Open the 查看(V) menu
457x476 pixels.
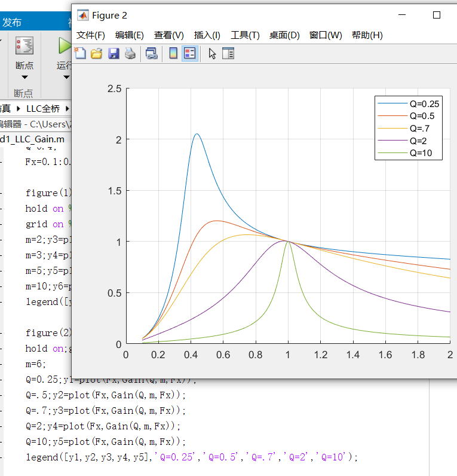coord(168,35)
